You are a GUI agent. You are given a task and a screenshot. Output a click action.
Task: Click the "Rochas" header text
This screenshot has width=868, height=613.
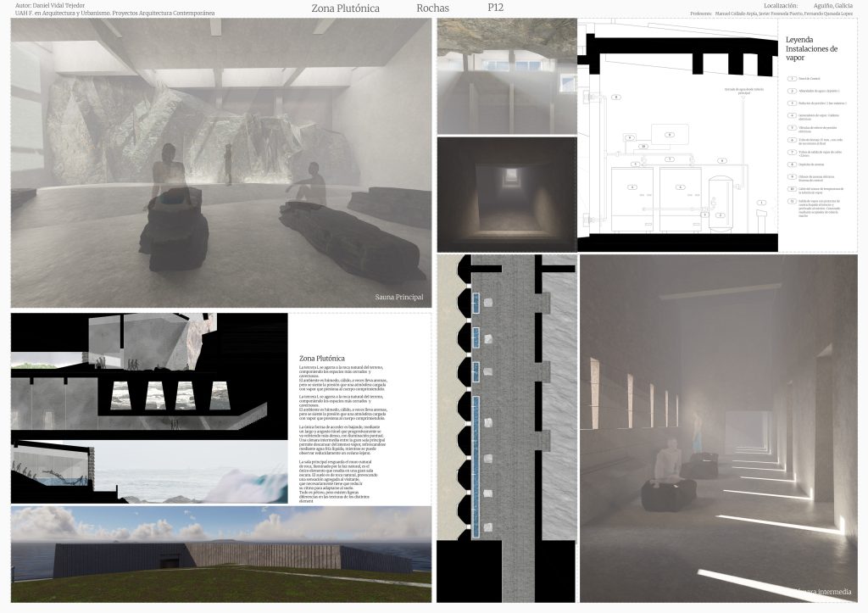point(432,8)
